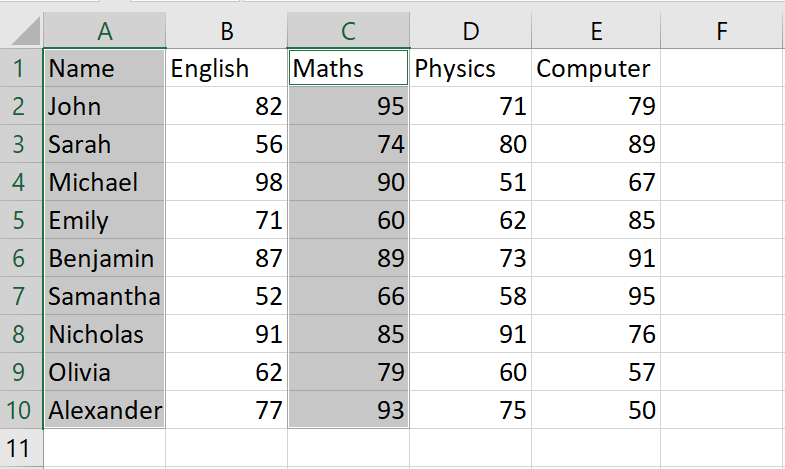785x469 pixels.
Task: Select column A header
Action: [x=105, y=31]
